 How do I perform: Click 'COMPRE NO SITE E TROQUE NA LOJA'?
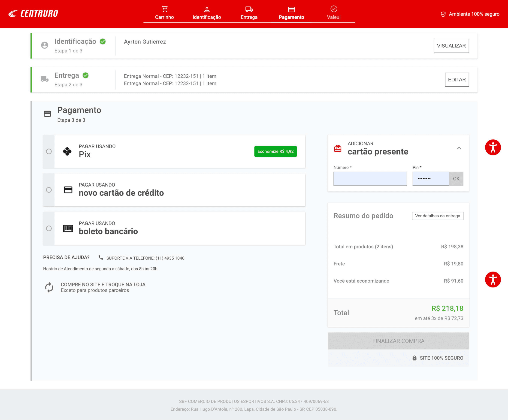103,285
